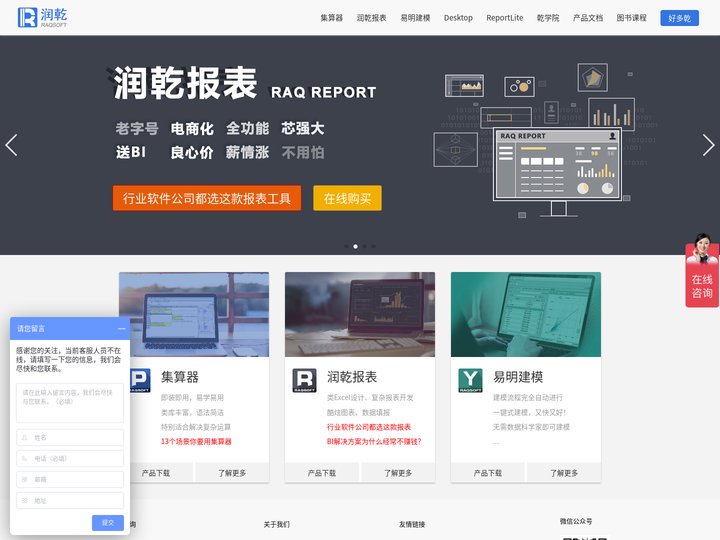Select the active second carousel dot
The height and width of the screenshot is (540, 720).
[x=355, y=247]
